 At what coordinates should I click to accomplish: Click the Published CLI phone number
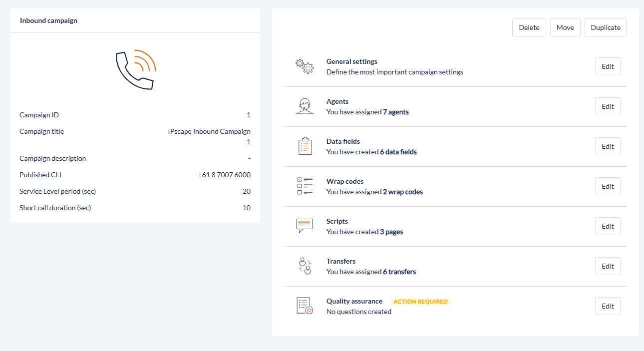(224, 175)
